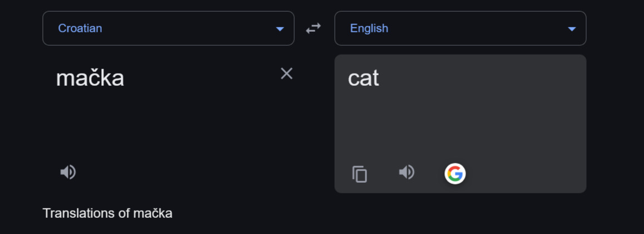Select the translated word cat
The height and width of the screenshot is (234, 644).
tap(363, 79)
